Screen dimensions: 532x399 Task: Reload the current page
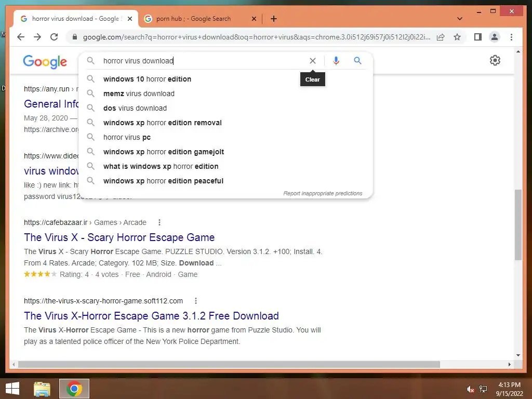tap(54, 37)
